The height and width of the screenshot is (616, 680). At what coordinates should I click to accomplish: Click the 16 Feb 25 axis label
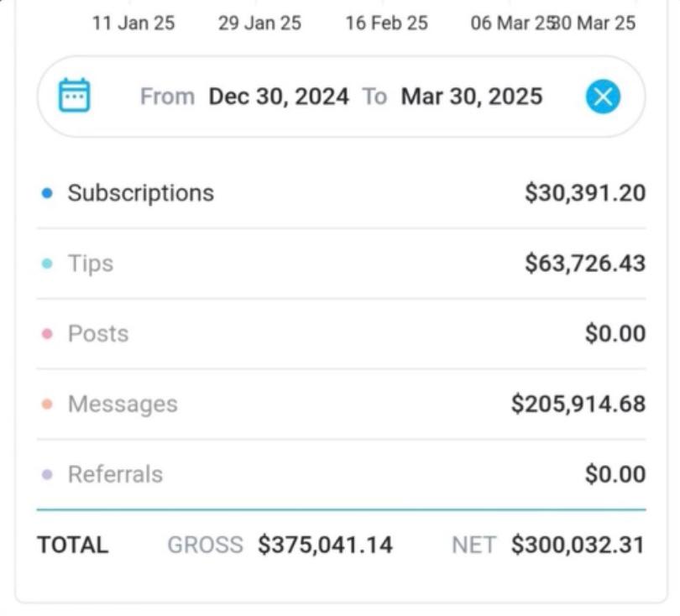pyautogui.click(x=386, y=23)
